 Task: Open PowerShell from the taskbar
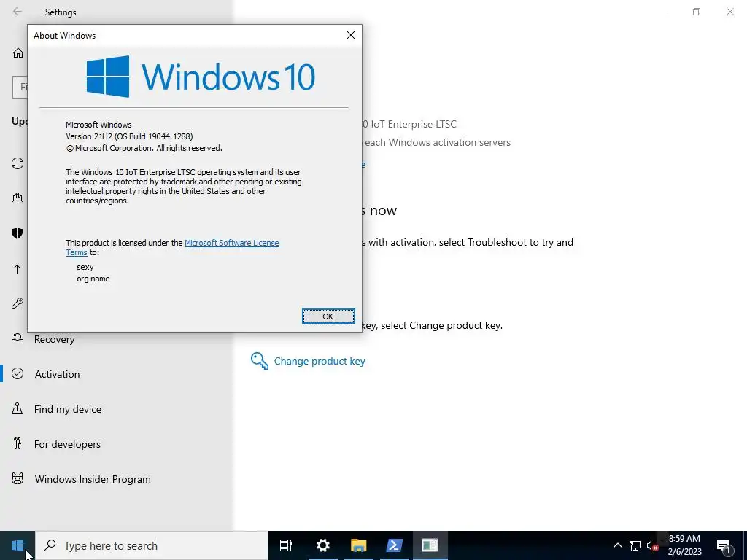[395, 545]
